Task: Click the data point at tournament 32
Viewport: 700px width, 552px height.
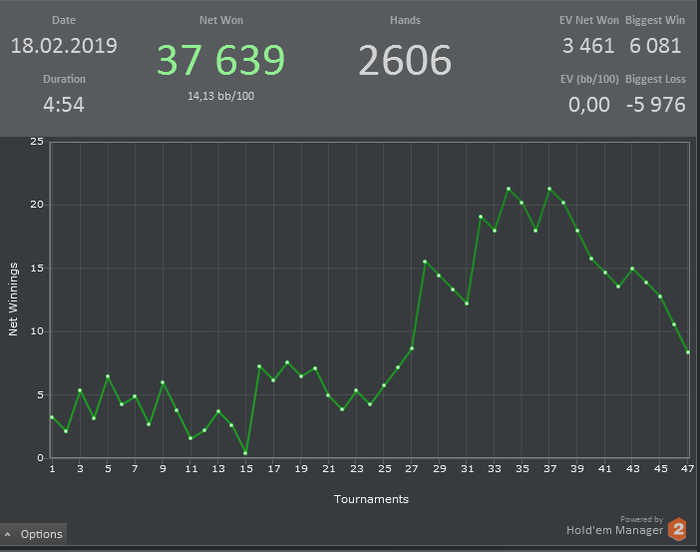Action: pyautogui.click(x=481, y=217)
